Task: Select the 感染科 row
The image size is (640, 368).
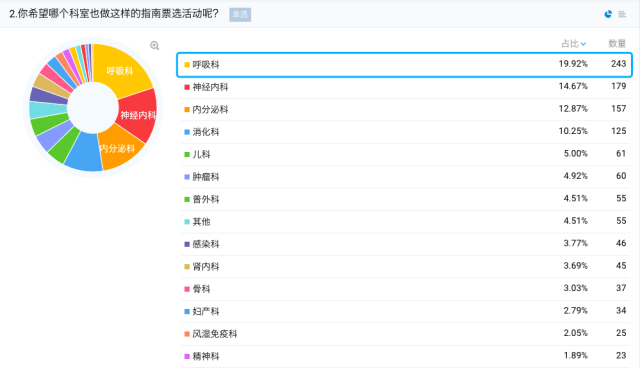Action: click(x=405, y=244)
